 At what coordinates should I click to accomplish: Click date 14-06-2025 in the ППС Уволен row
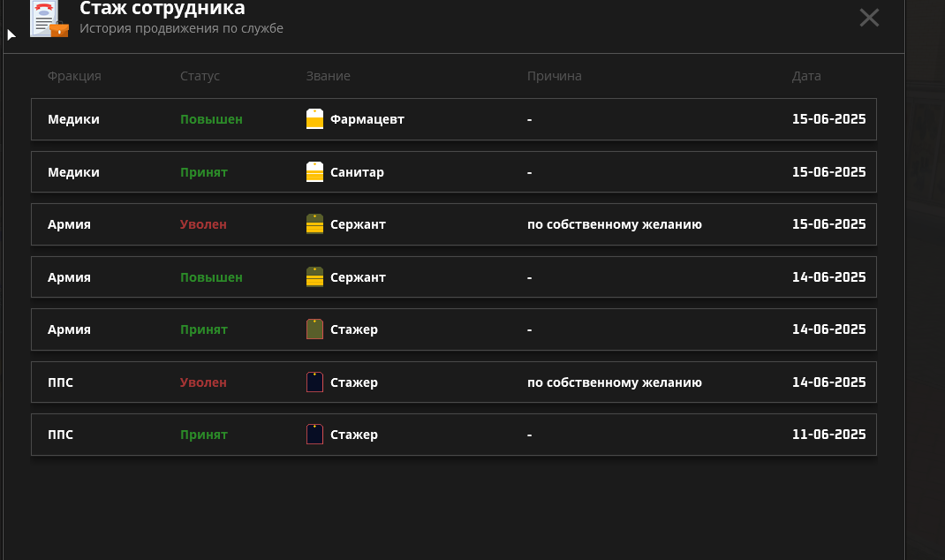tap(828, 382)
